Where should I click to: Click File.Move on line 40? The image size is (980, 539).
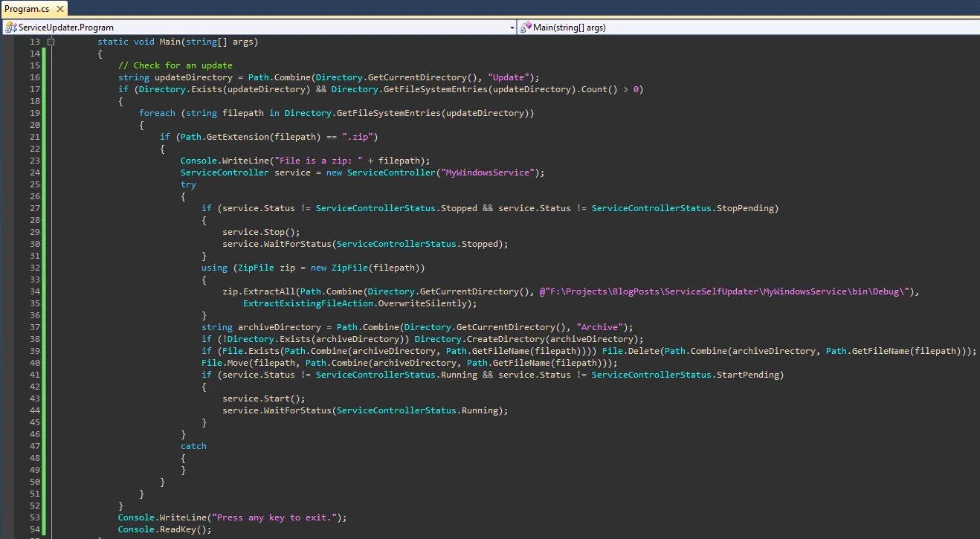click(x=225, y=363)
